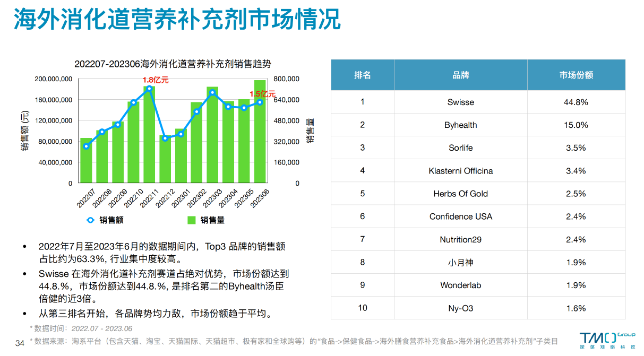Click the Sorlife brand cell
644x356 pixels.
(x=461, y=148)
